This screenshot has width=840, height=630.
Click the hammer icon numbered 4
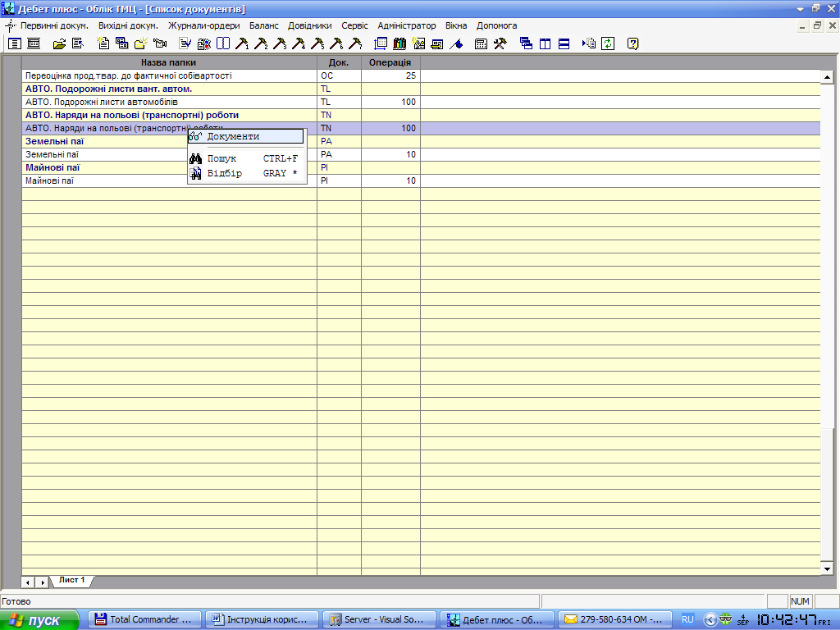coord(299,44)
